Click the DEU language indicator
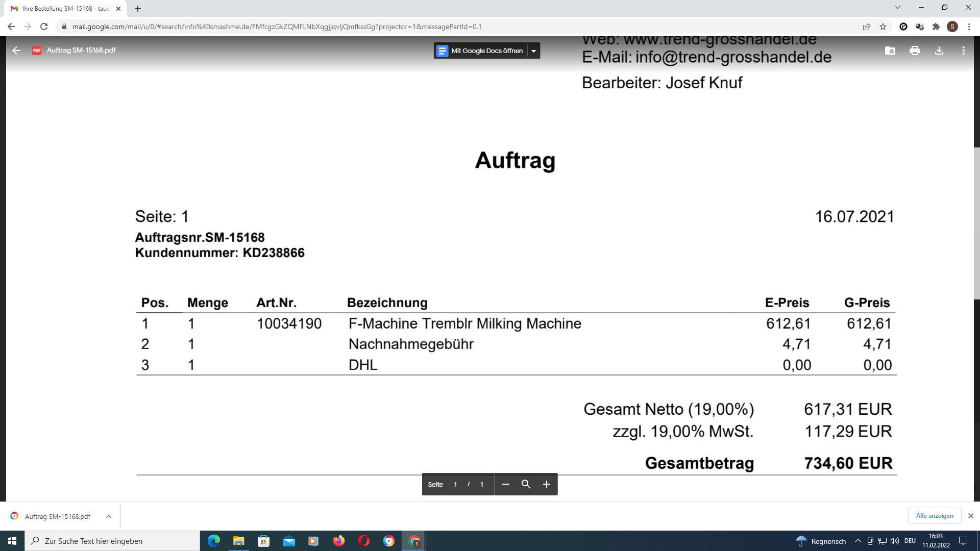This screenshot has width=980, height=551. point(910,541)
